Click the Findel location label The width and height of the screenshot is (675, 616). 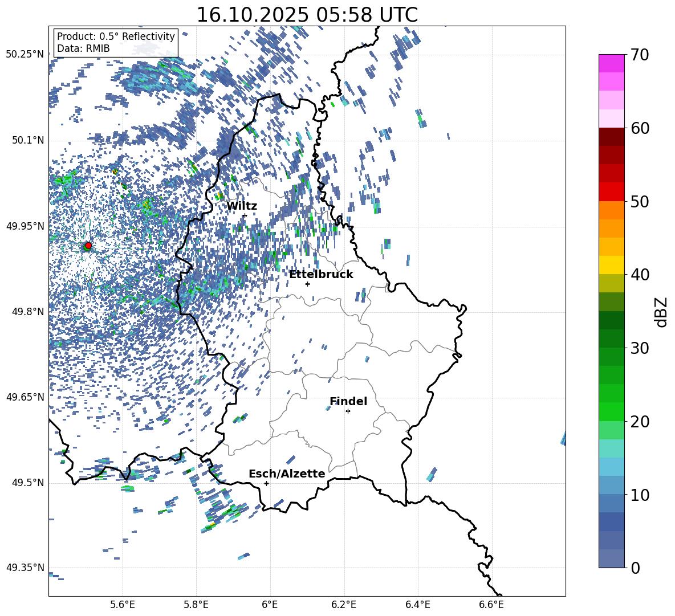[348, 401]
